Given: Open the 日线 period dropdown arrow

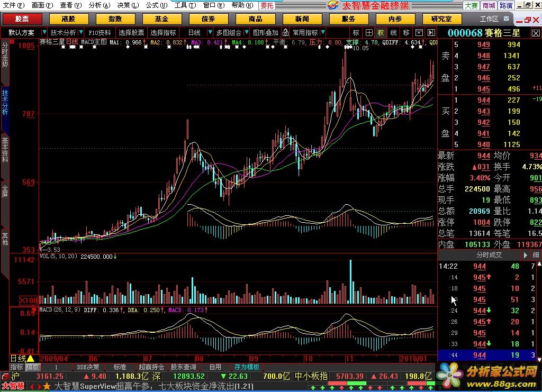Looking at the screenshot, I should 210,32.
